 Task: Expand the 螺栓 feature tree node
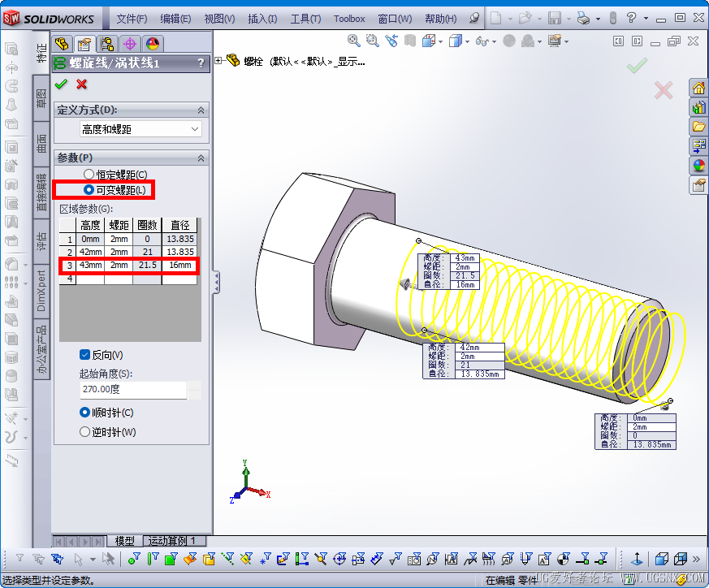[x=218, y=61]
